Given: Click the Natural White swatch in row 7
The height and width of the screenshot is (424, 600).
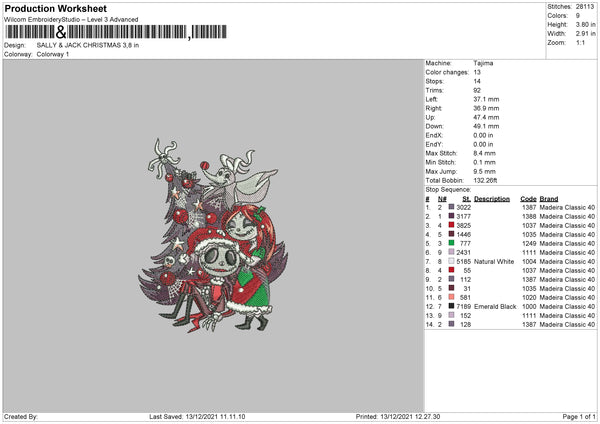Looking at the screenshot, I should (451, 261).
